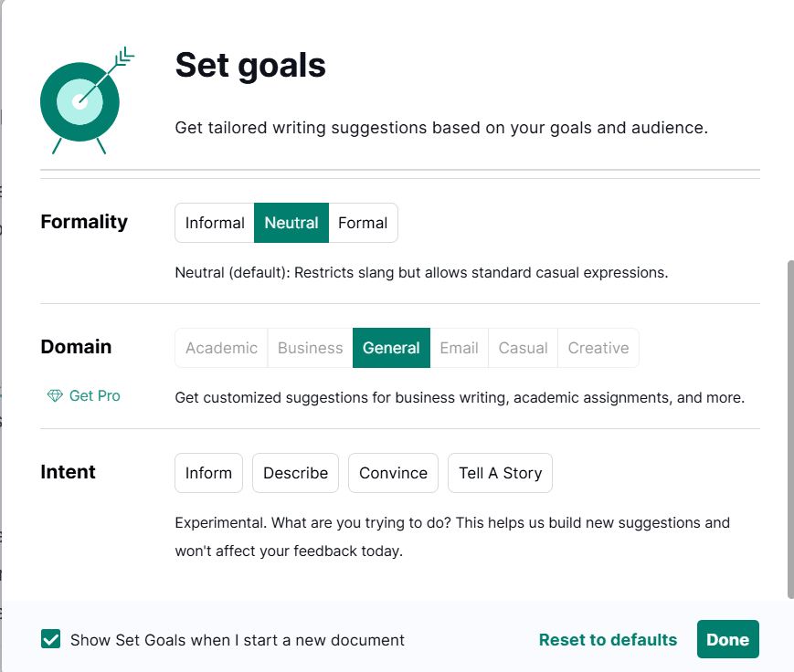The width and height of the screenshot is (794, 672).
Task: Choose the Tell A Story intent
Action: (x=500, y=473)
